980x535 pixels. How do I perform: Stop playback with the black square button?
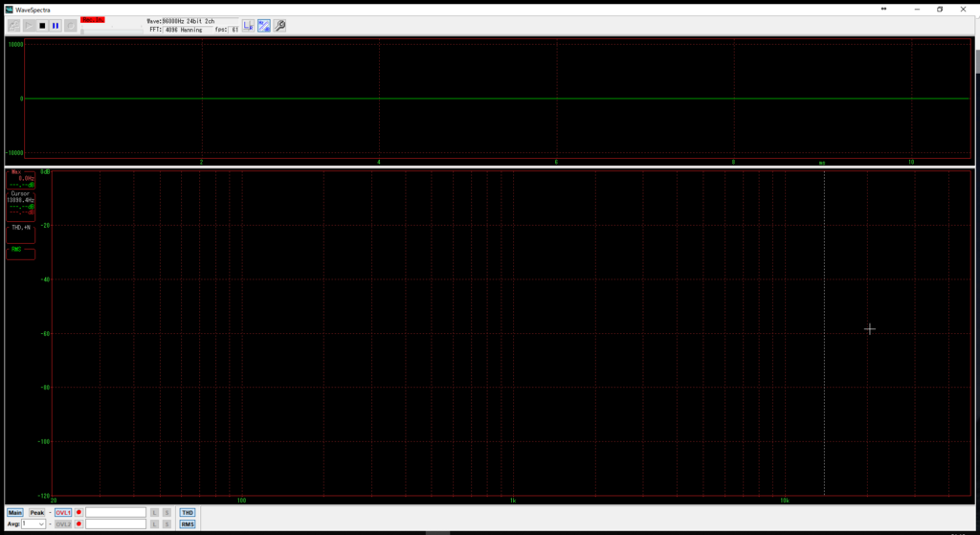pyautogui.click(x=42, y=26)
